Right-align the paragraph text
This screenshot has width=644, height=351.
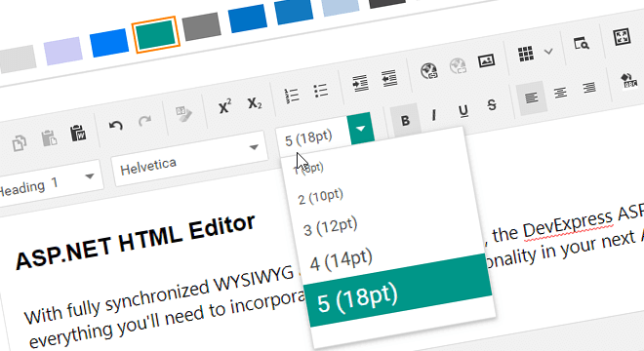tap(589, 87)
